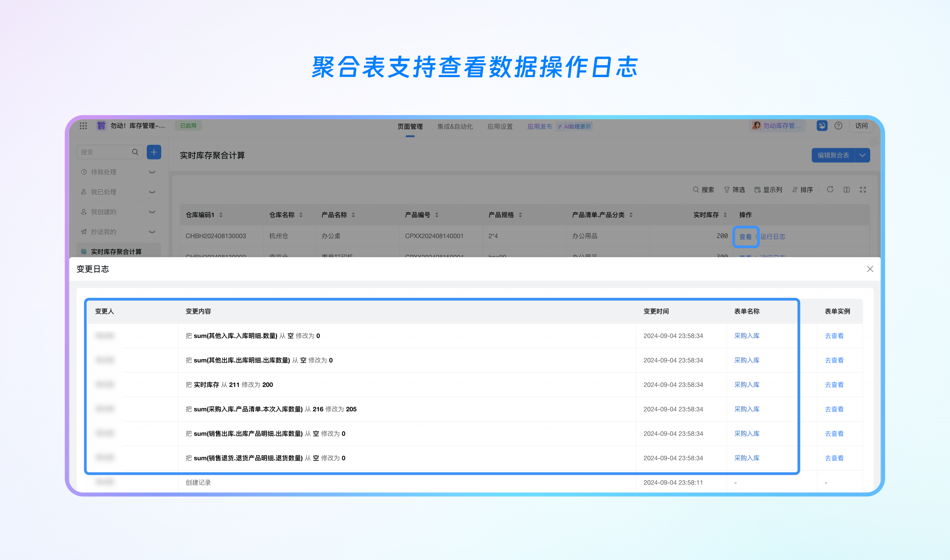Click the app title 勿动！库存管理

coord(137,126)
